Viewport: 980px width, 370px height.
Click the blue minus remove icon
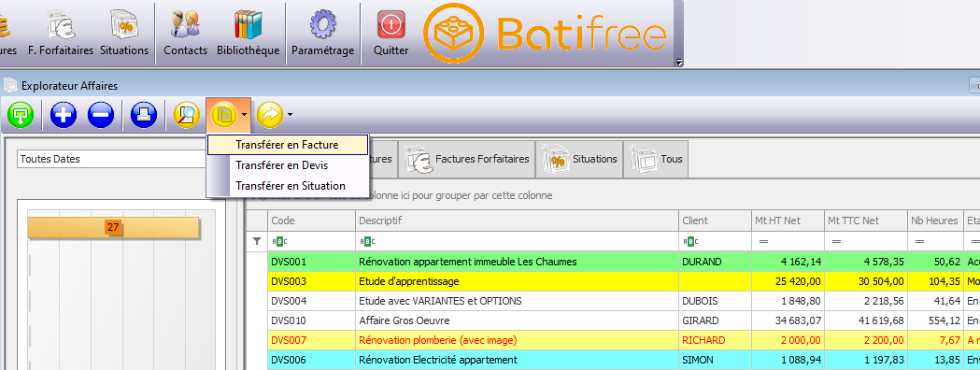pyautogui.click(x=101, y=115)
